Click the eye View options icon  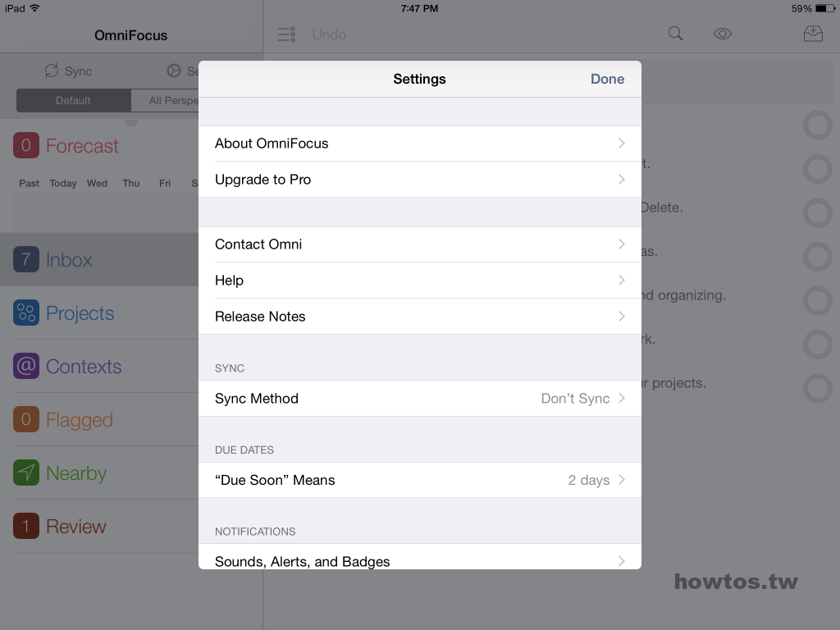coord(722,34)
